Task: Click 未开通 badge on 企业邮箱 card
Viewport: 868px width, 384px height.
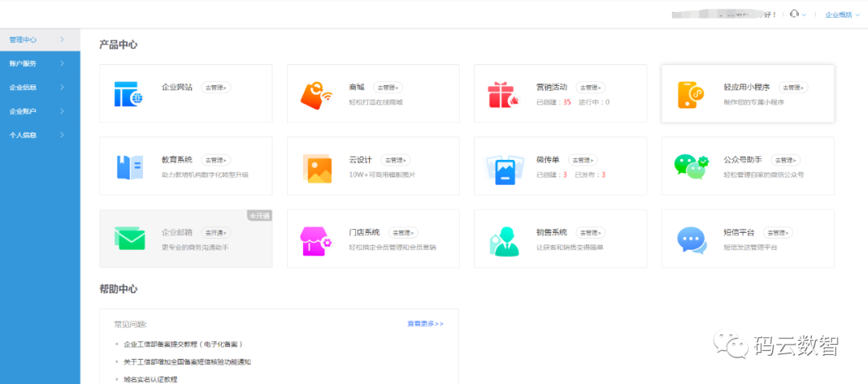Action: point(259,216)
